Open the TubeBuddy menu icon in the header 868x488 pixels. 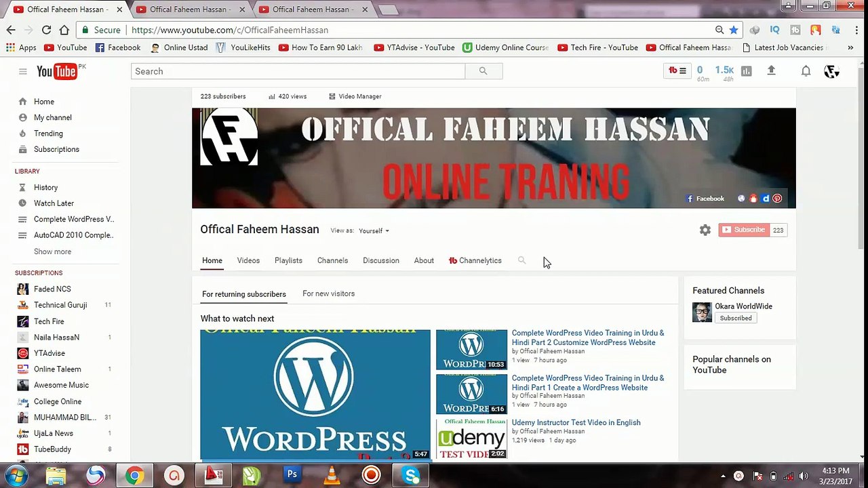click(x=677, y=70)
